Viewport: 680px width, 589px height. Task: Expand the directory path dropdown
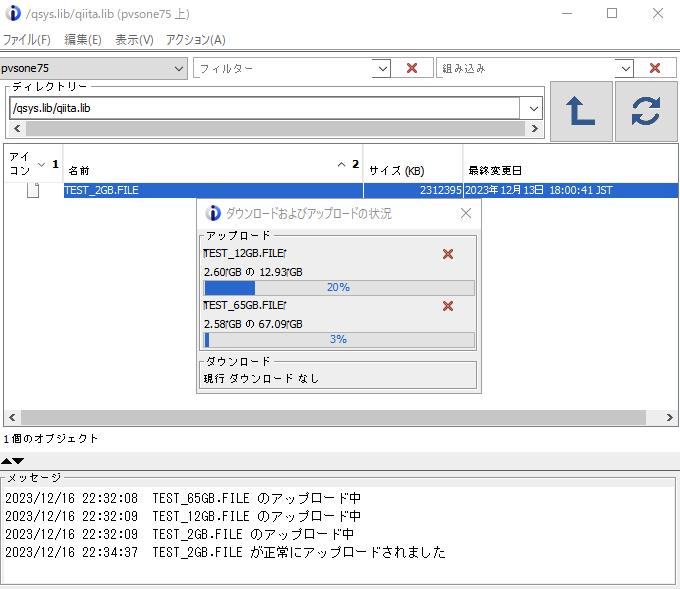pos(533,108)
